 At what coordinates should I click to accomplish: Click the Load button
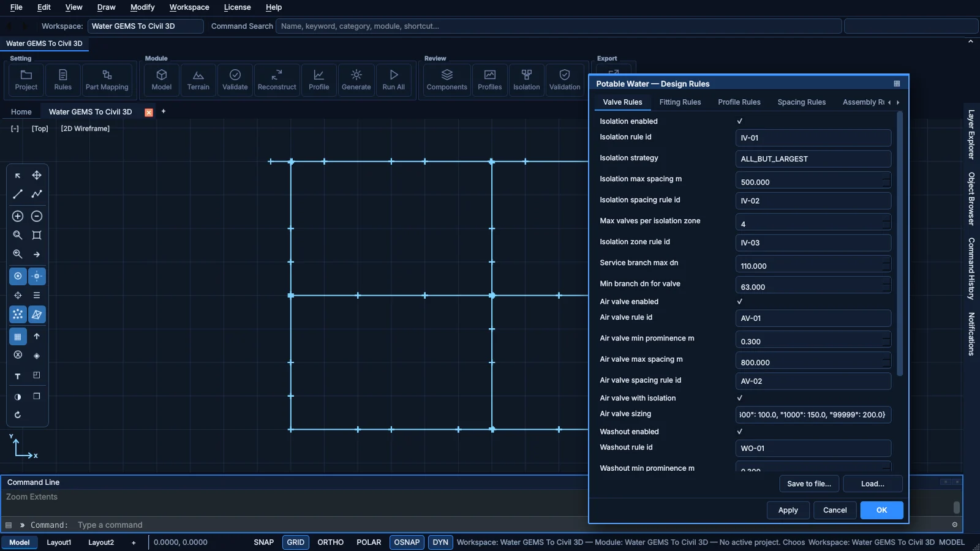872,484
